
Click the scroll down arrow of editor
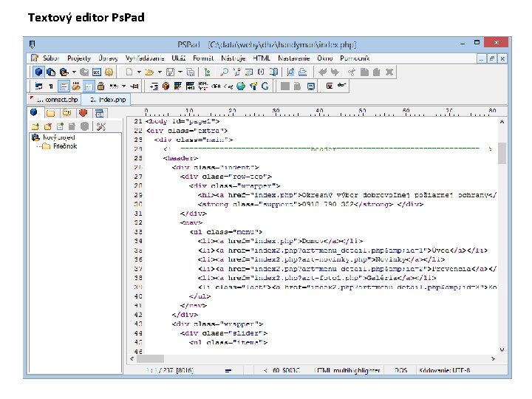502,349
